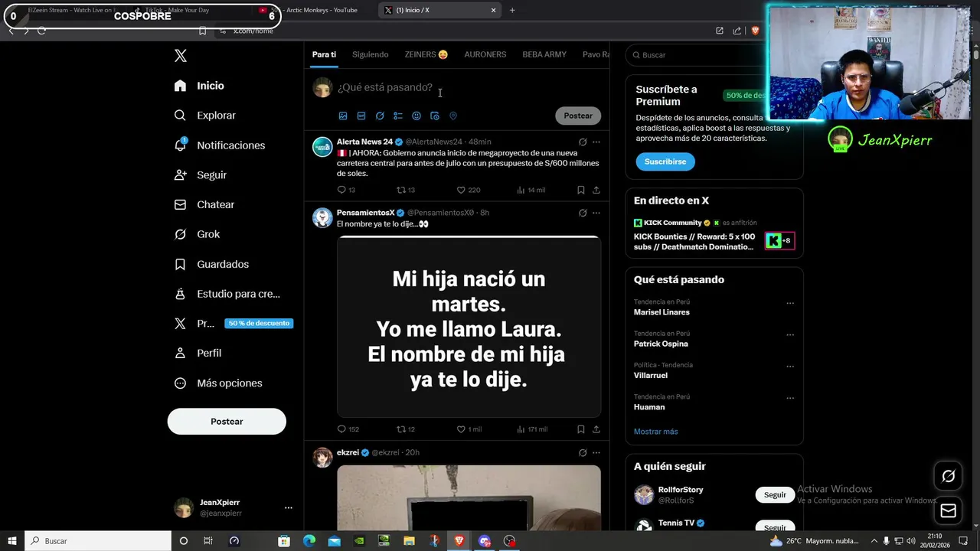The height and width of the screenshot is (551, 980).
Task: Repost the PensamientosX post
Action: point(406,429)
